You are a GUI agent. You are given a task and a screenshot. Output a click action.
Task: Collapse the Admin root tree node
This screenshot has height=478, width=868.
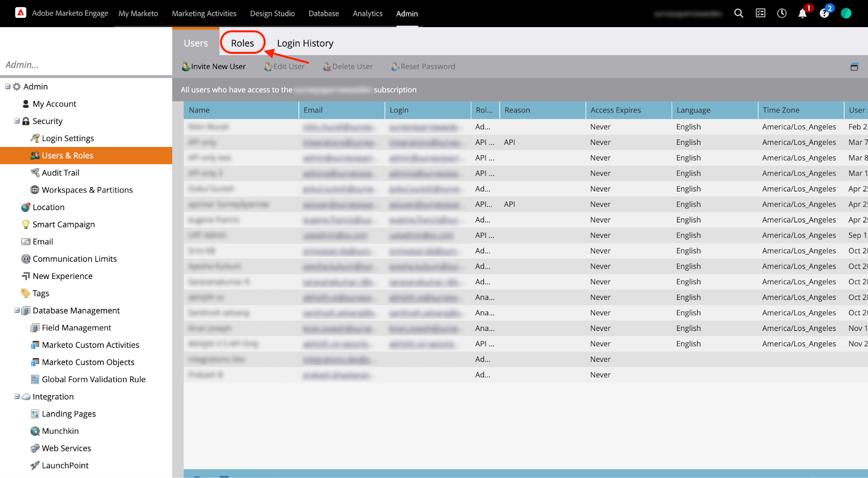[8, 86]
